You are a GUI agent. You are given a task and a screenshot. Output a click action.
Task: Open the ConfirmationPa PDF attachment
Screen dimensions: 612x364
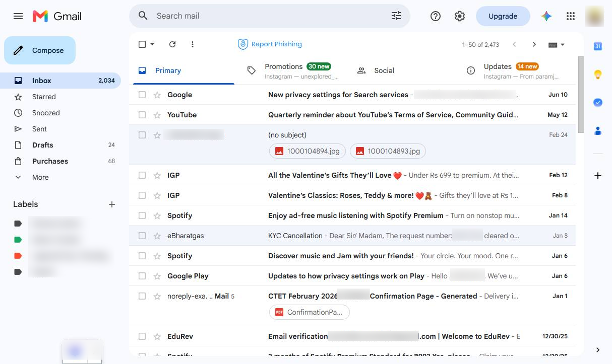[310, 312]
